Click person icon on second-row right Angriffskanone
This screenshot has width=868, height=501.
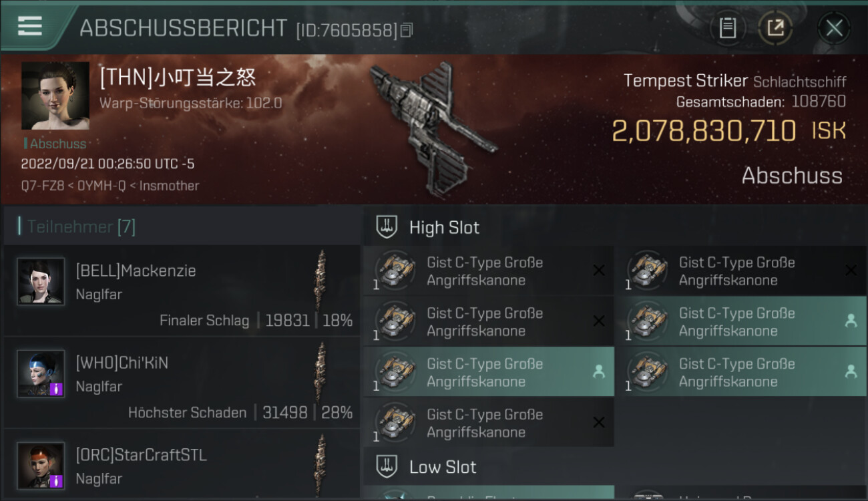(x=851, y=321)
